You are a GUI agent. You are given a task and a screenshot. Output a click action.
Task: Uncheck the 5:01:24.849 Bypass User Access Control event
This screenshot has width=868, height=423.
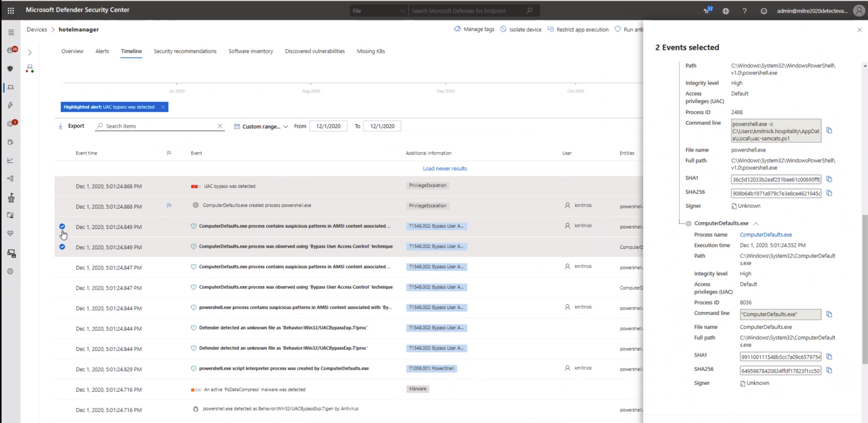click(62, 247)
